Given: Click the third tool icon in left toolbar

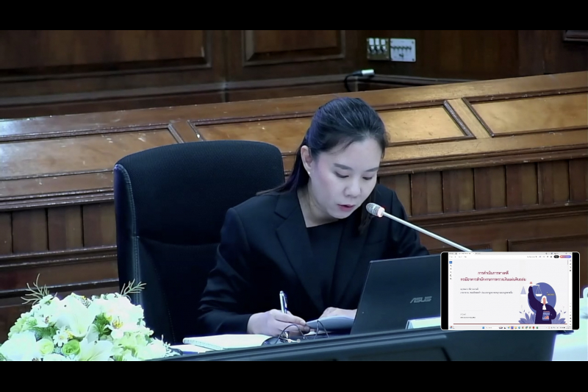Looking at the screenshot, I should pyautogui.click(x=451, y=269).
